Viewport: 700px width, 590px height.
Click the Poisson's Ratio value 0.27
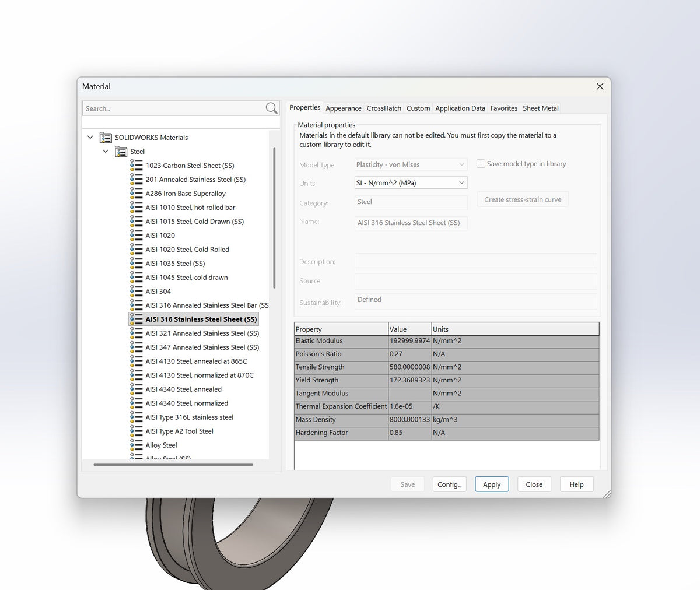click(409, 354)
